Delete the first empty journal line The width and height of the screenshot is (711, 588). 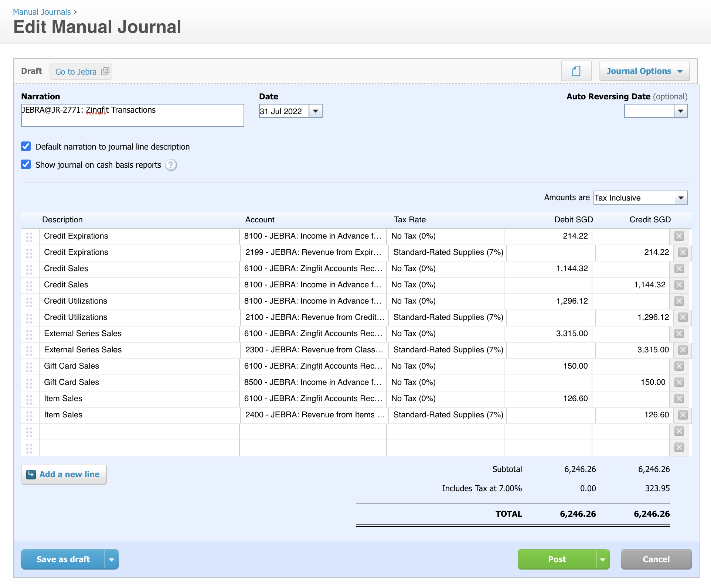pyautogui.click(x=679, y=431)
